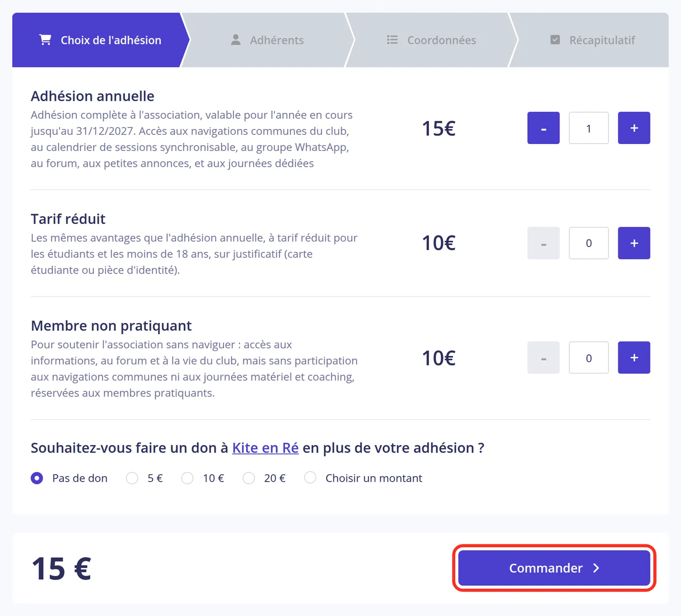
Task: Click the shopping cart icon in first step
Action: (x=45, y=40)
